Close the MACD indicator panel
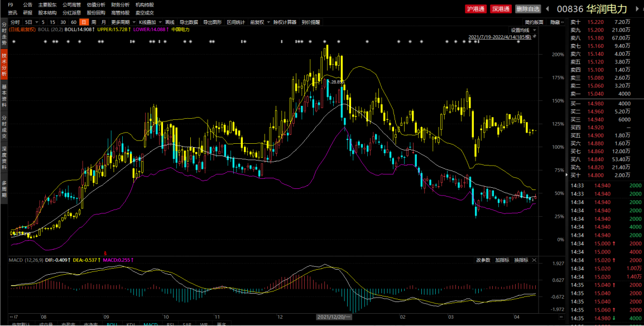 (x=534, y=260)
